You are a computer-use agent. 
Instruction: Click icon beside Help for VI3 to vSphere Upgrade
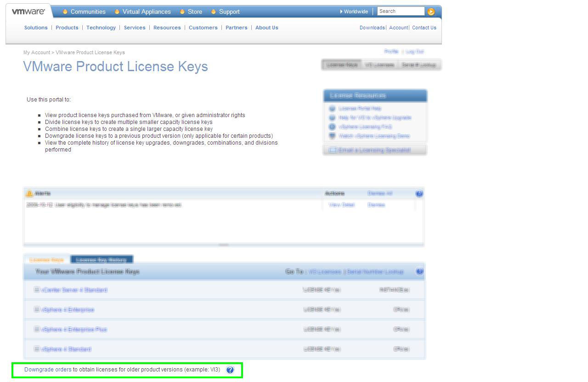332,118
